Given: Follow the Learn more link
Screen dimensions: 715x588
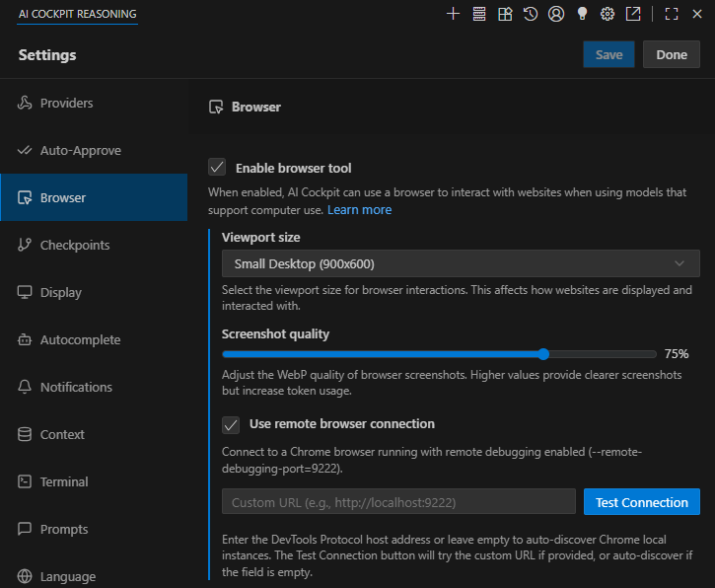Looking at the screenshot, I should coord(359,210).
